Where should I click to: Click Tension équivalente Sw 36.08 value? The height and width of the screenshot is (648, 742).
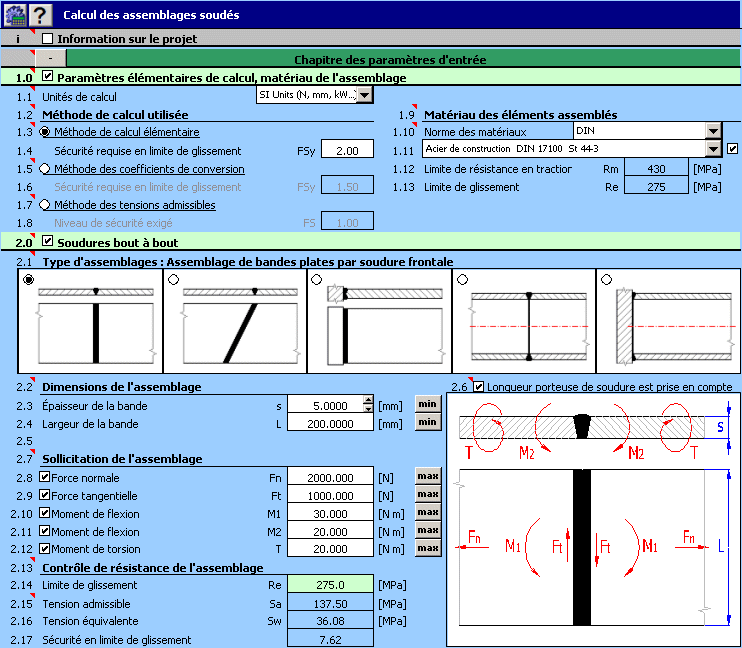[x=330, y=621]
